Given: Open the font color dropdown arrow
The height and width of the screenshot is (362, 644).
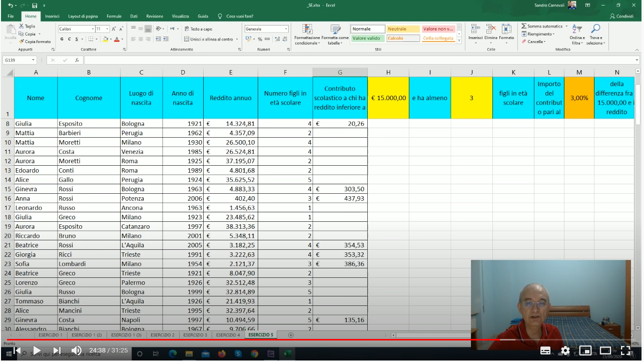Looking at the screenshot, I should click(122, 39).
